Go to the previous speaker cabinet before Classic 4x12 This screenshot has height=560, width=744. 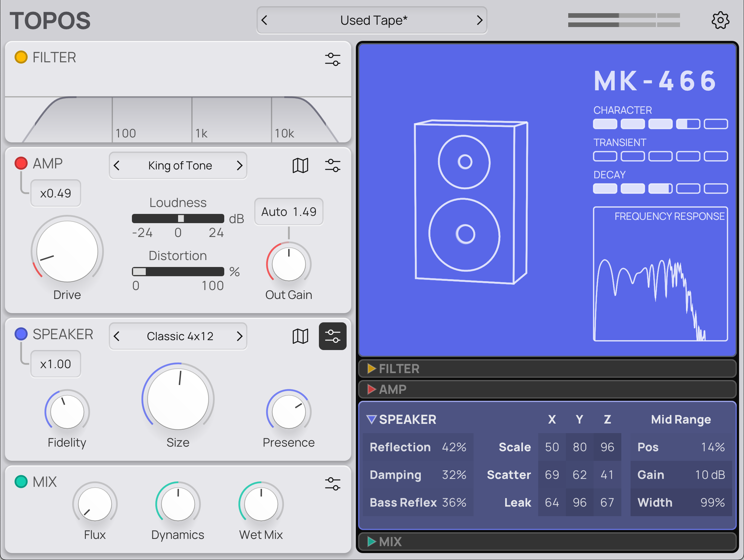[x=117, y=336]
